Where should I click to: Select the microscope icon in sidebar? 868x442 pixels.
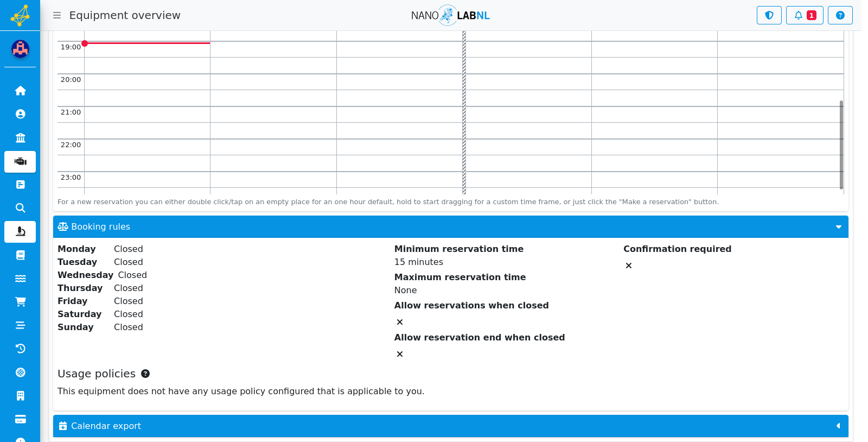point(20,232)
